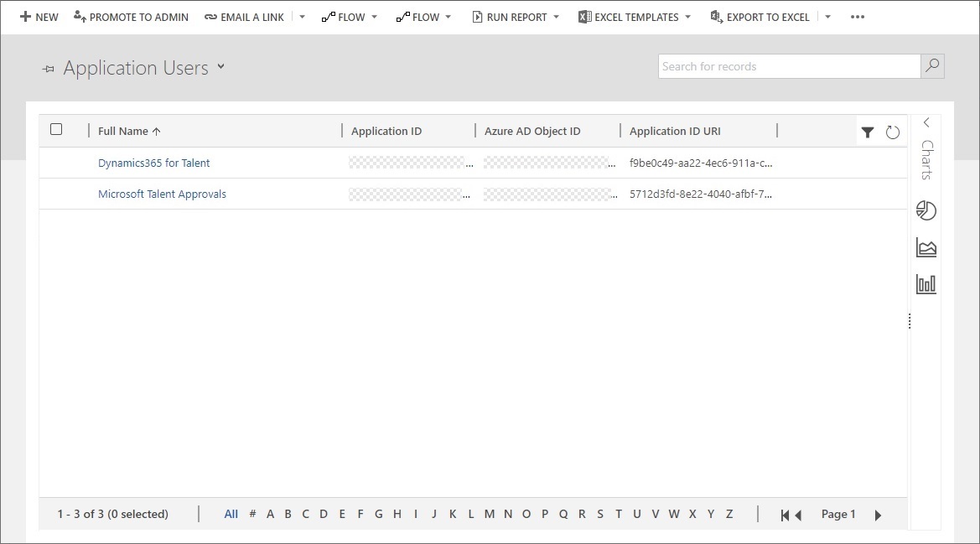Click the chart pane vertical dots handle
The image size is (980, 544).
point(910,321)
